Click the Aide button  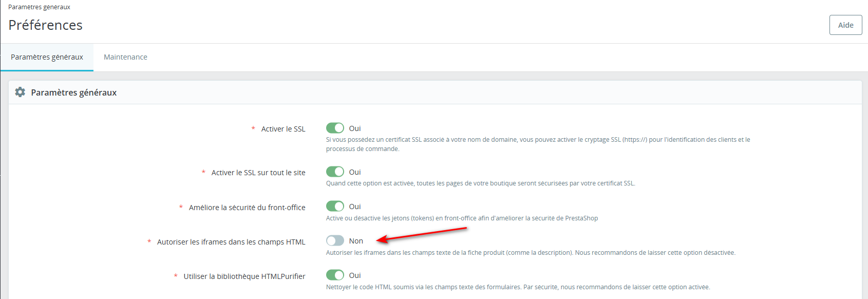tap(845, 25)
